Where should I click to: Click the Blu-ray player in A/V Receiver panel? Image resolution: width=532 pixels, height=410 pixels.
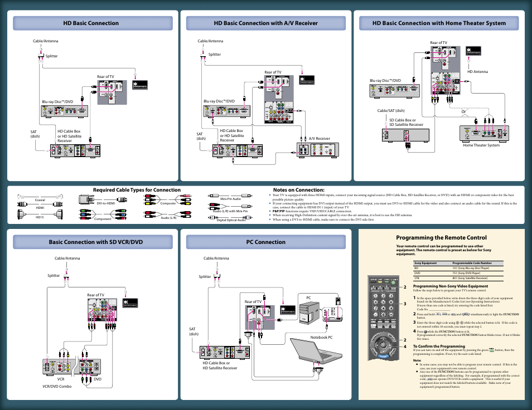(x=226, y=111)
